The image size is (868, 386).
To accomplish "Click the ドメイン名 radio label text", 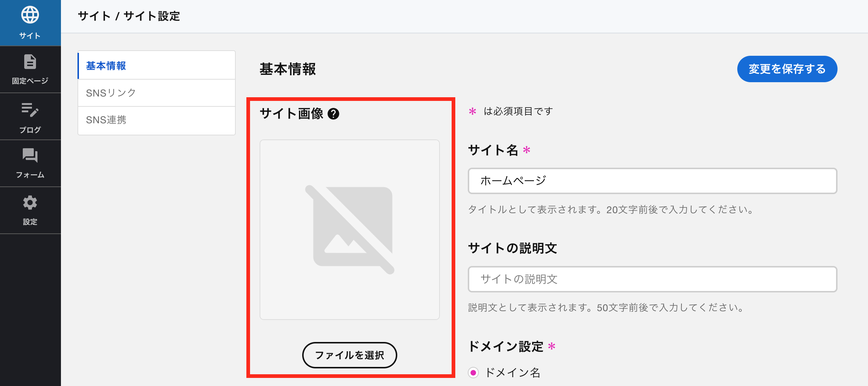I will (x=513, y=373).
